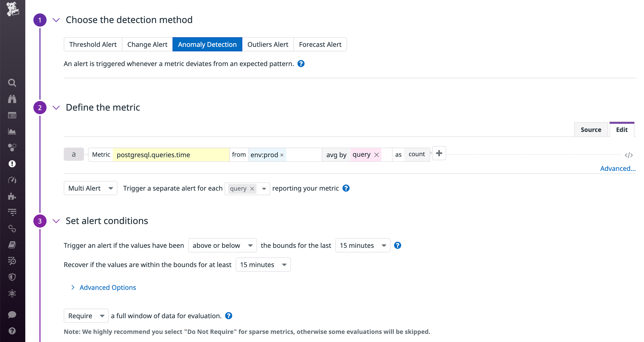This screenshot has height=342, width=644.
Task: Open the Infrastructure hexagons icon
Action: (12, 148)
